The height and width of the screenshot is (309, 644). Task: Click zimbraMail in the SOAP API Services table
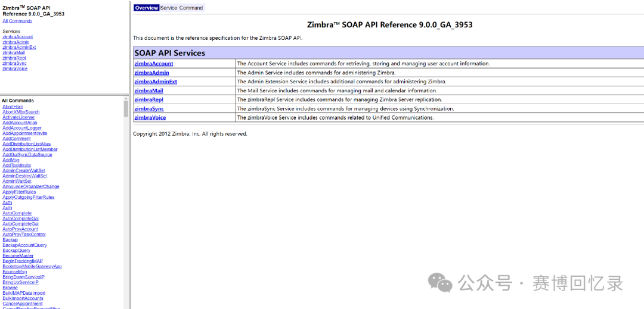point(149,90)
